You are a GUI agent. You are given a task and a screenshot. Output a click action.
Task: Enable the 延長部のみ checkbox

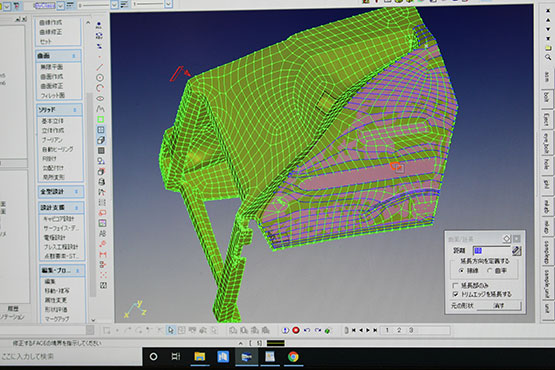coord(455,285)
